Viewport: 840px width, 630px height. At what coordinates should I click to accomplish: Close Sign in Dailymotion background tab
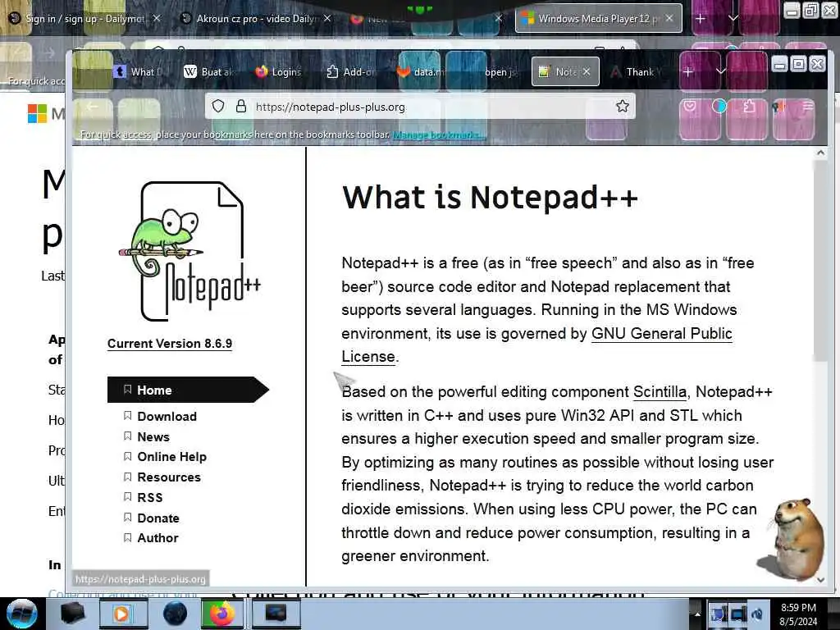(x=157, y=18)
